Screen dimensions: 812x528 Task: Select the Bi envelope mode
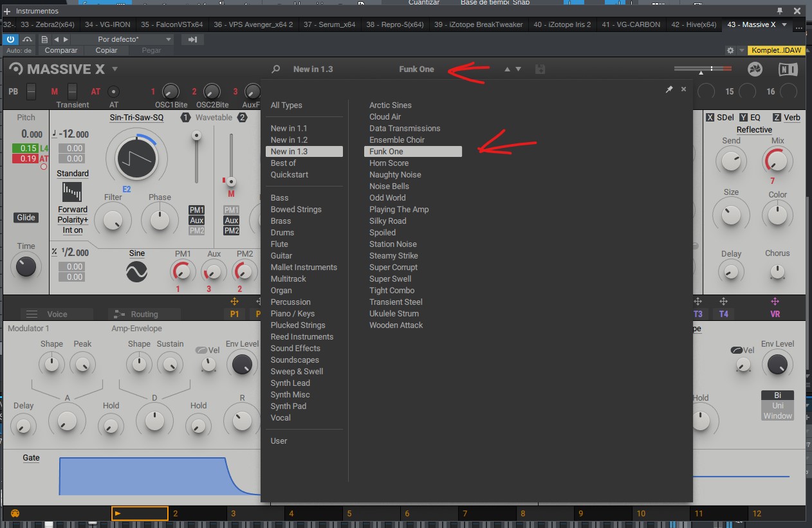tap(777, 395)
